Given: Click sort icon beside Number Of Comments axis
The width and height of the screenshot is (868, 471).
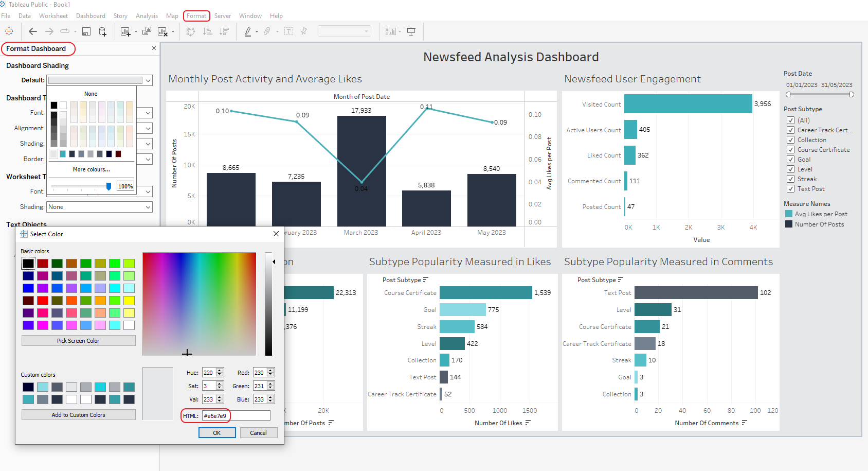Looking at the screenshot, I should 745,423.
